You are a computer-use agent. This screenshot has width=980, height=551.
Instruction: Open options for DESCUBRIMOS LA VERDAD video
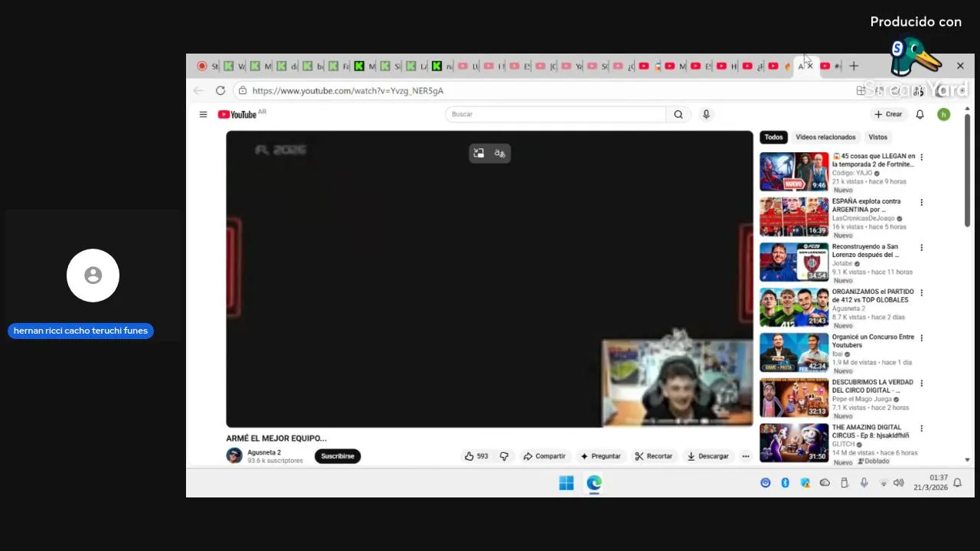click(x=922, y=383)
